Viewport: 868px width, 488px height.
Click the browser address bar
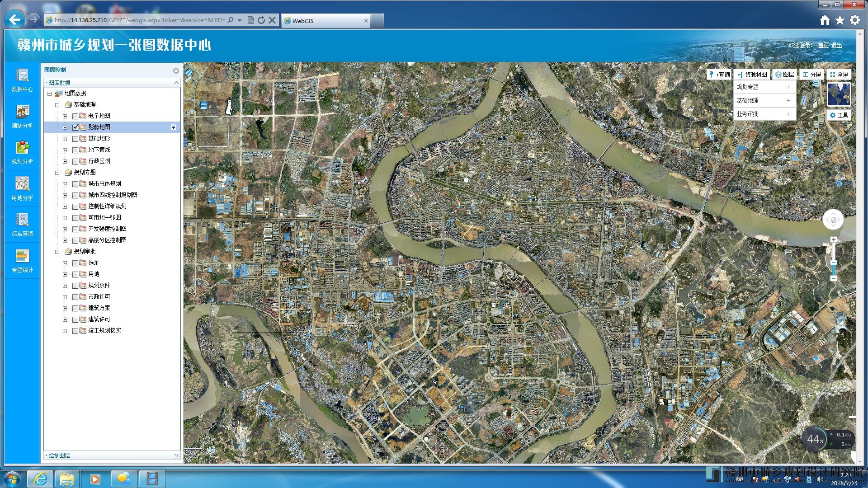[x=140, y=20]
